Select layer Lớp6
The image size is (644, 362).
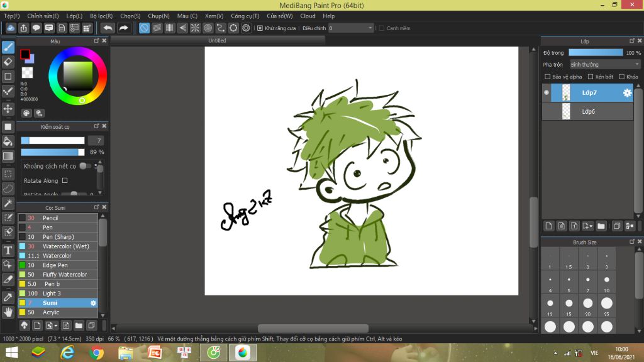[x=588, y=112]
